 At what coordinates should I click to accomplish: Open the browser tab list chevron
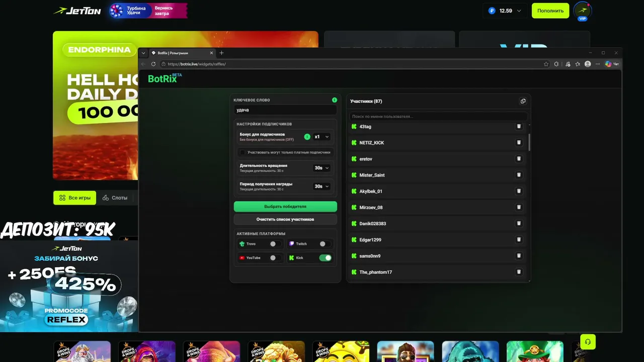point(143,53)
